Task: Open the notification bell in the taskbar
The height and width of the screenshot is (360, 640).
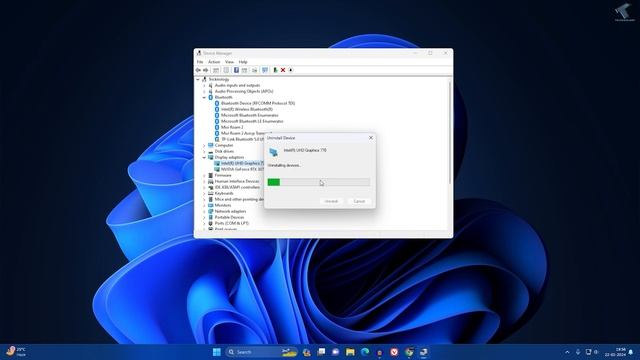Action: 631,352
